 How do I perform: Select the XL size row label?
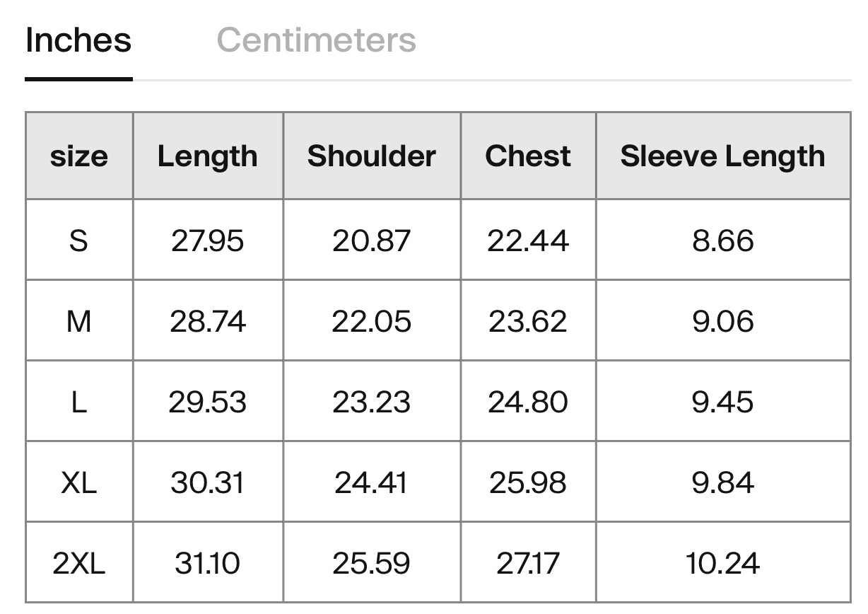point(79,482)
